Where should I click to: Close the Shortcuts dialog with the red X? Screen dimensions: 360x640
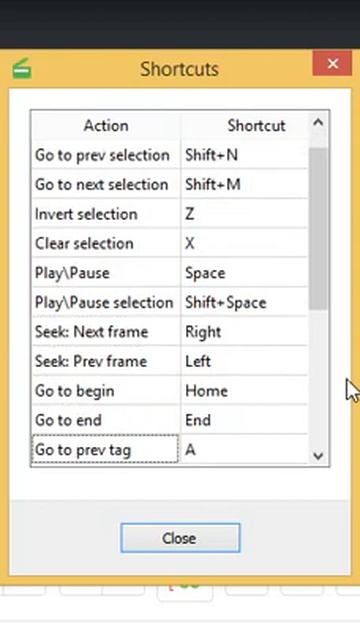click(332, 64)
